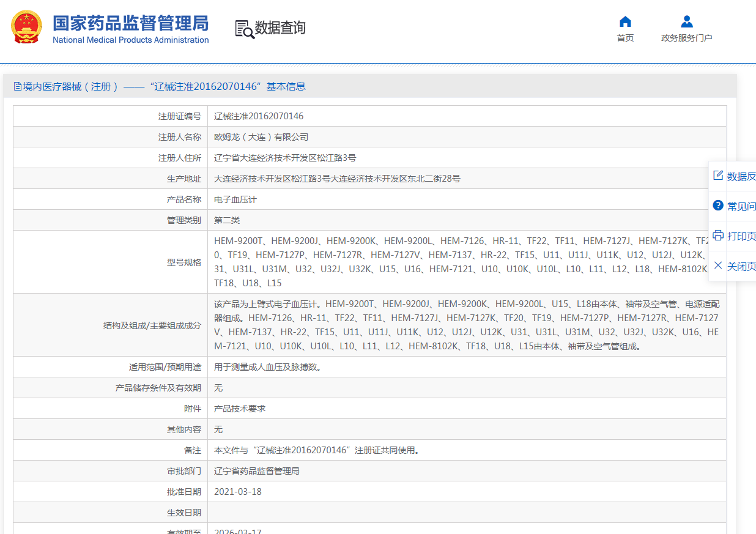
Task: Click the model list starting with HEM-9200T
Action: pyautogui.click(x=467, y=262)
